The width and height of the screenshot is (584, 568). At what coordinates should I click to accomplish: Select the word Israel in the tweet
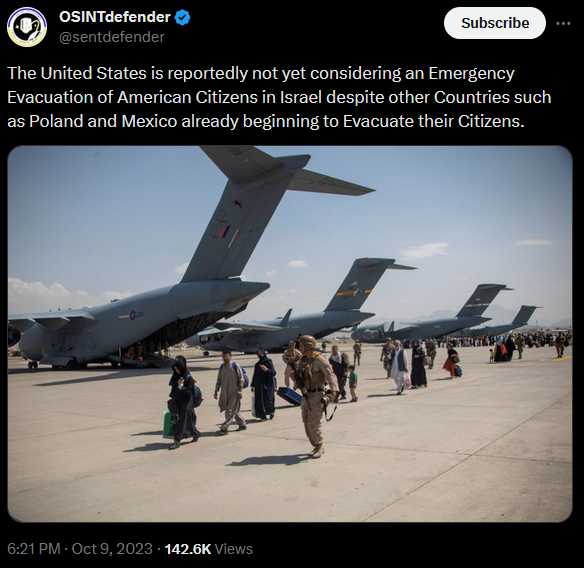(301, 97)
